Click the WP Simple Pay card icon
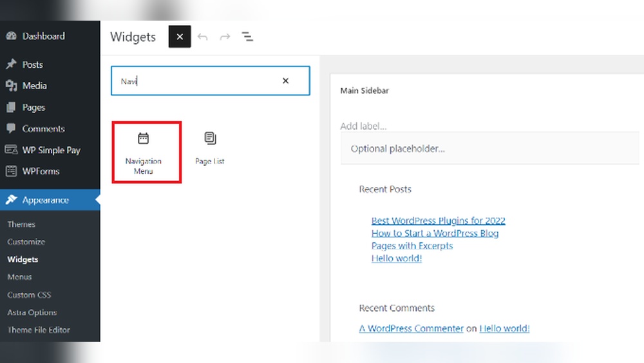Viewport: 644px width, 363px height. point(11,150)
